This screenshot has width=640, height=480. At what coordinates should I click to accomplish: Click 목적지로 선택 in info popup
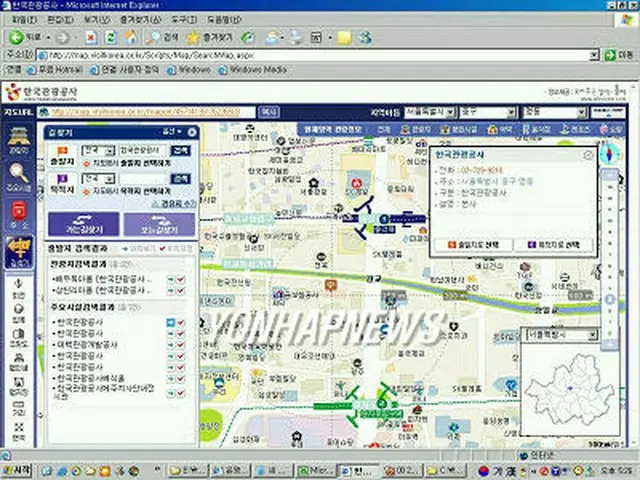(553, 244)
